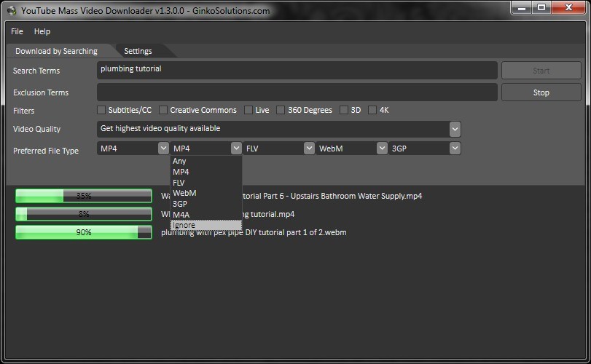Stop the downloads with Stop button
The height and width of the screenshot is (364, 591).
[541, 92]
